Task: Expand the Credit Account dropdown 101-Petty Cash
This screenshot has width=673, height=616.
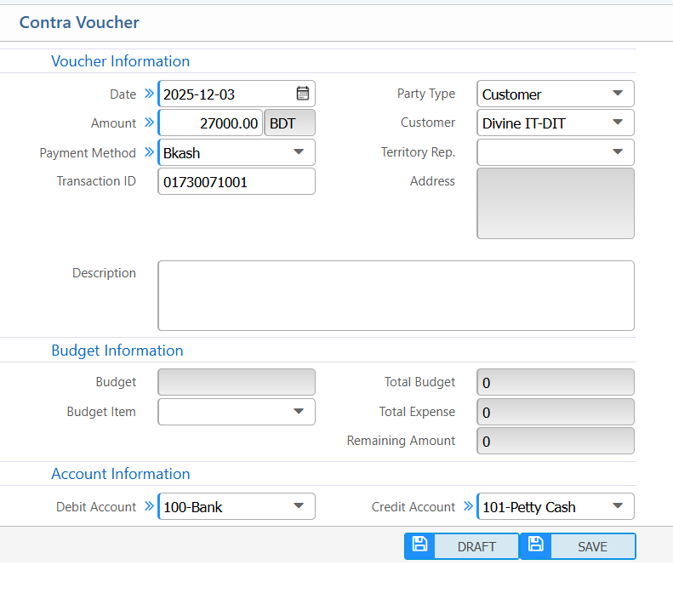Action: click(x=556, y=506)
